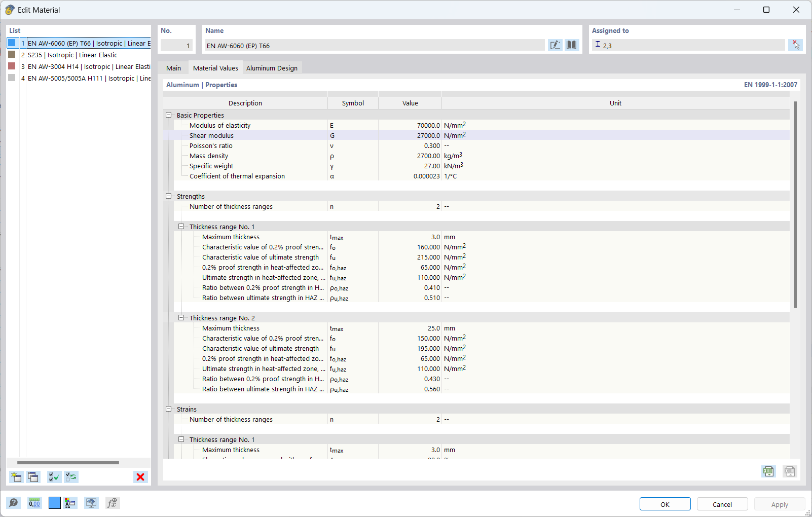Collapse the Basic Properties group
Screen dimensions: 812x517
pos(169,115)
